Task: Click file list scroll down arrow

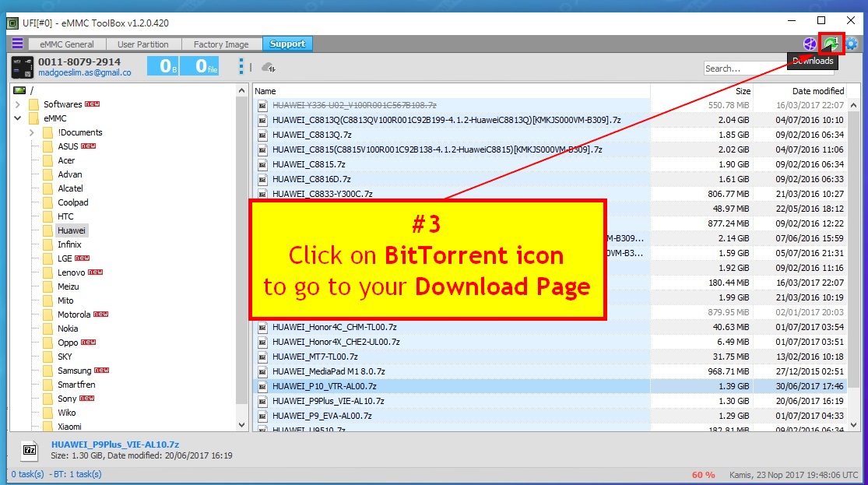Action: 854,424
